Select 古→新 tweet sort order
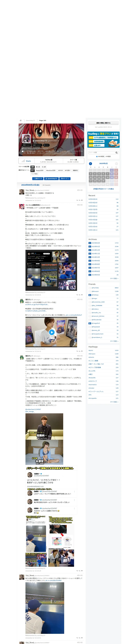 pos(44,167)
